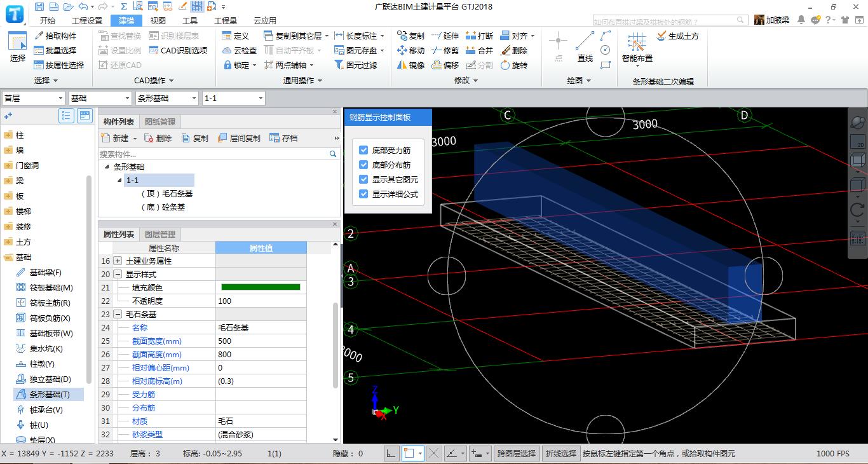
Task: Click the 偏移 tool
Action: [445, 65]
